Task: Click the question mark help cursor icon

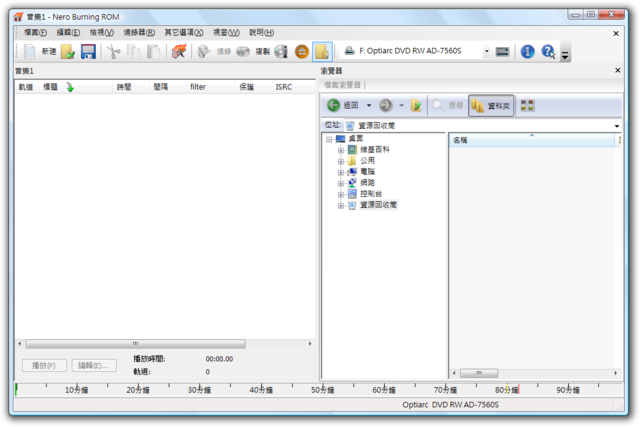Action: 548,51
